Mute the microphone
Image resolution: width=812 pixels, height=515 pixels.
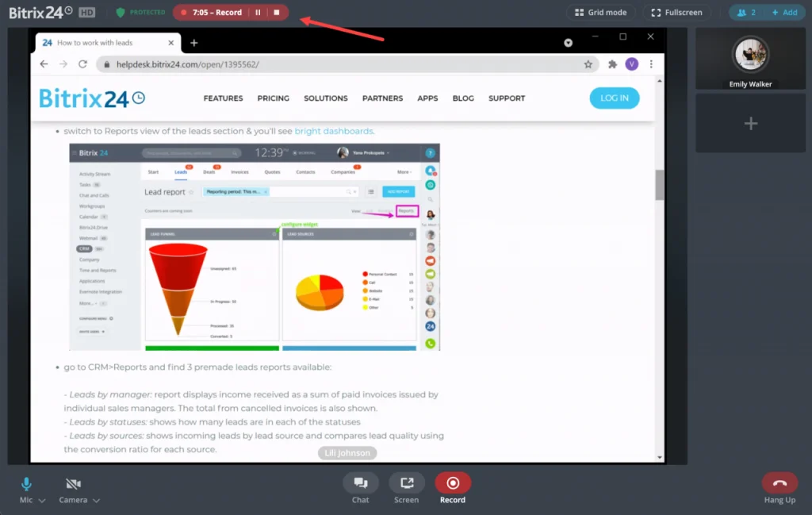coord(26,490)
